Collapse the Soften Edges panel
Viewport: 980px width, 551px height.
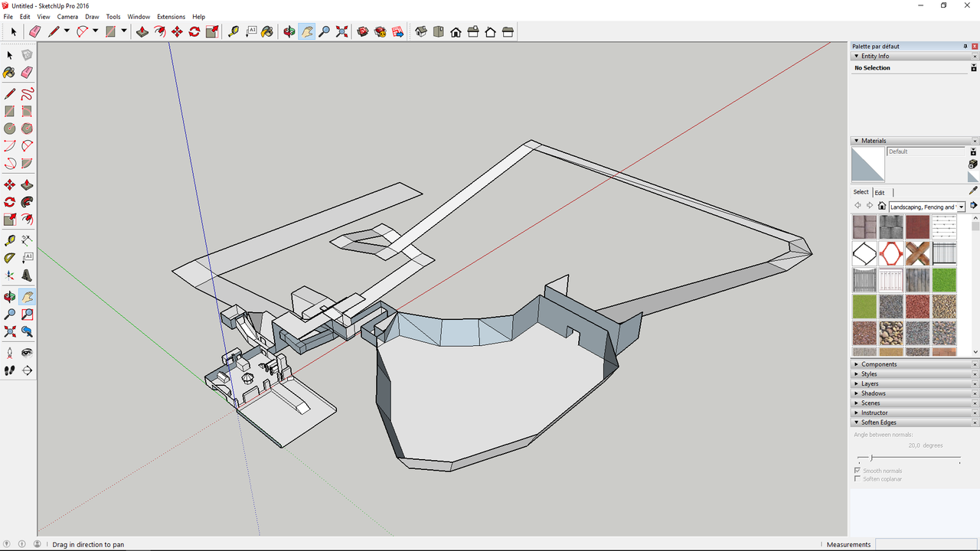(x=877, y=422)
